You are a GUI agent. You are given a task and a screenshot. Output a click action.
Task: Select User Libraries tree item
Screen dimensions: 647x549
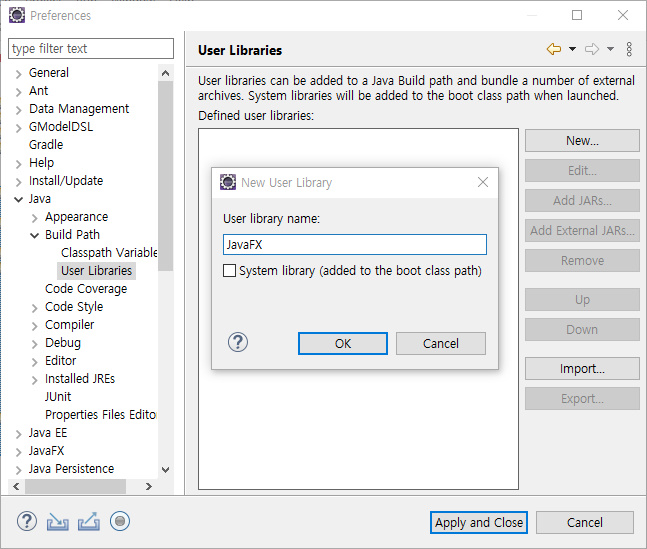tap(97, 271)
